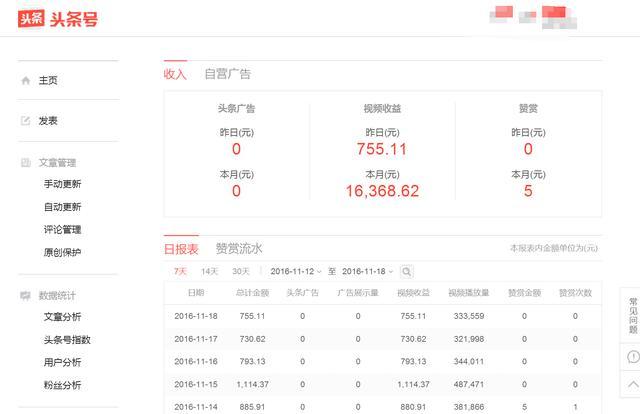The width and height of the screenshot is (640, 414).
Task: Open the start date 2016-11-12 dropdown
Action: pyautogui.click(x=296, y=272)
